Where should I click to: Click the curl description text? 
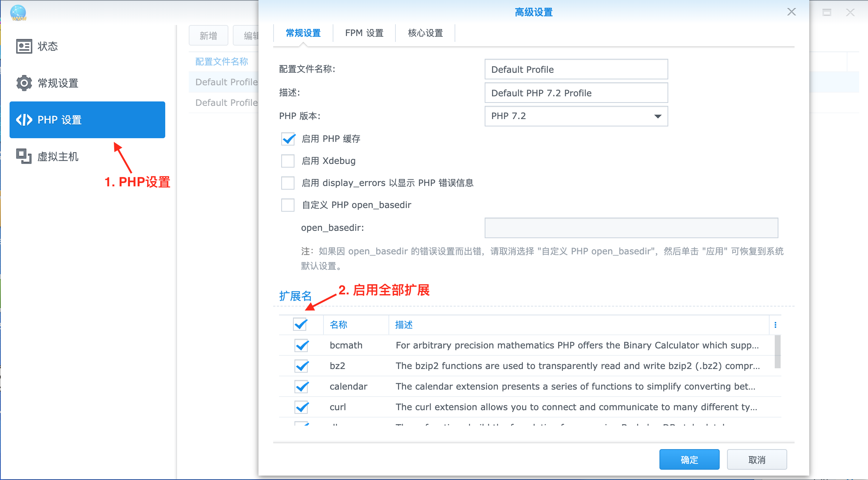tap(576, 407)
